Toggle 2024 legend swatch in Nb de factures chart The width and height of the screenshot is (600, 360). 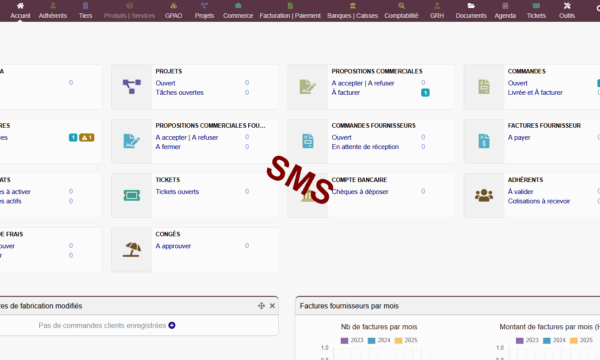point(372,340)
